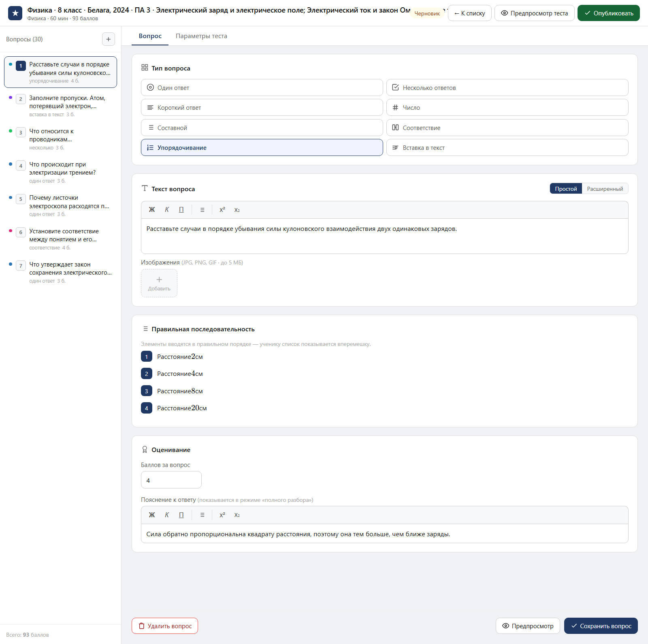This screenshot has width=648, height=644.
Task: Apply superscript in question text toolbar
Action: click(x=222, y=210)
